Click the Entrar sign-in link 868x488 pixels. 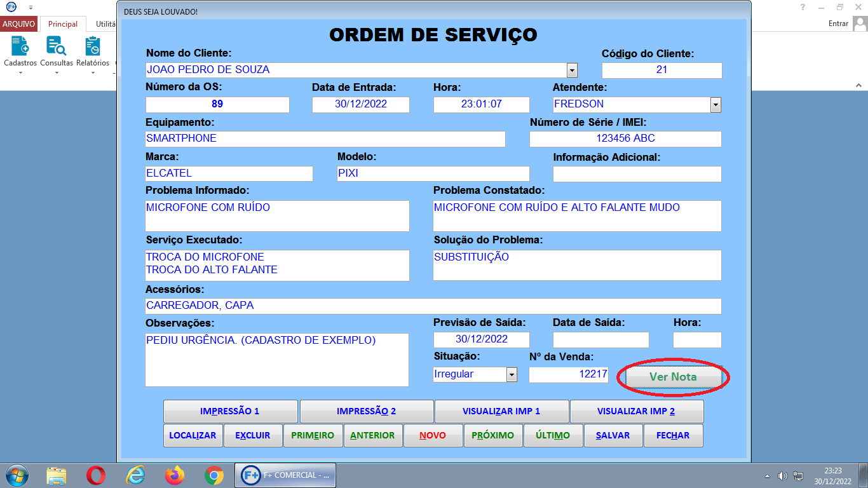pyautogui.click(x=839, y=24)
